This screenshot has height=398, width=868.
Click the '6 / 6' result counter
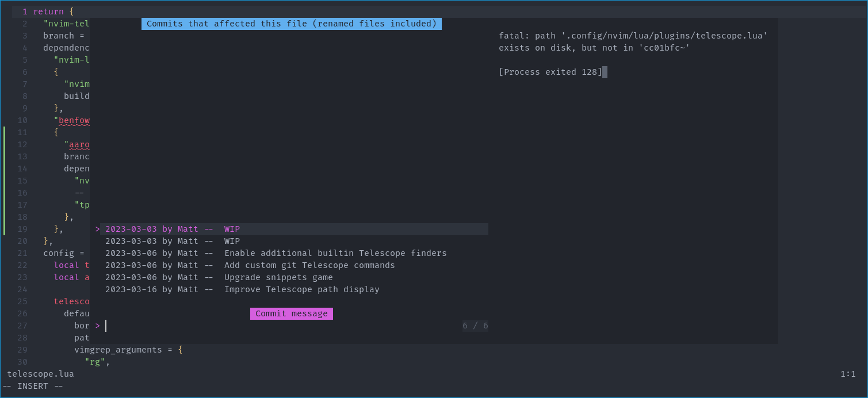point(475,326)
